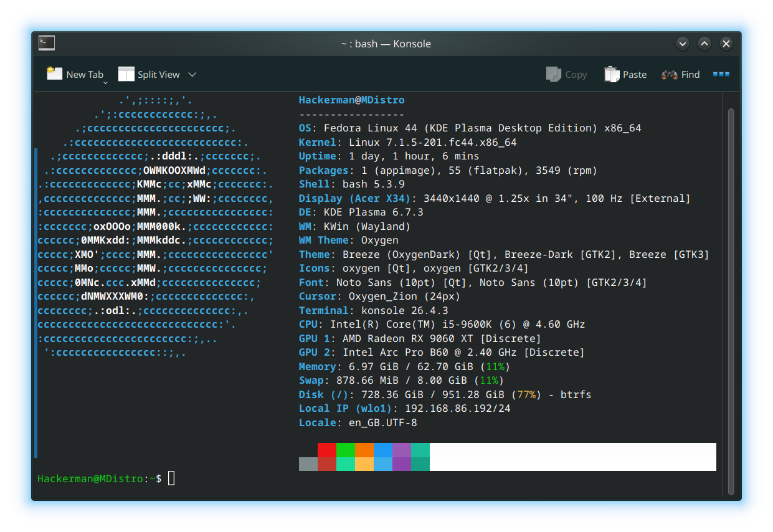This screenshot has width=773, height=532.
Task: Click the '3440x1440' display resolution text
Action: coord(452,198)
